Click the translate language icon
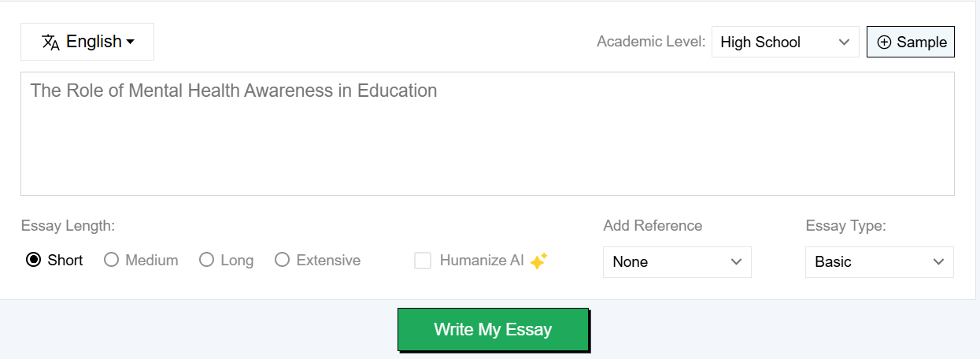The height and width of the screenshot is (359, 980). [x=50, y=43]
